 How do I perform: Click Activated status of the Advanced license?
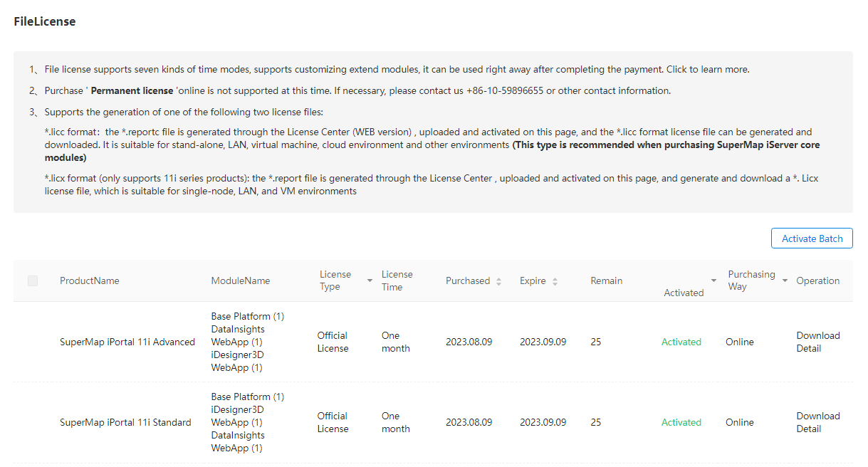(x=681, y=342)
